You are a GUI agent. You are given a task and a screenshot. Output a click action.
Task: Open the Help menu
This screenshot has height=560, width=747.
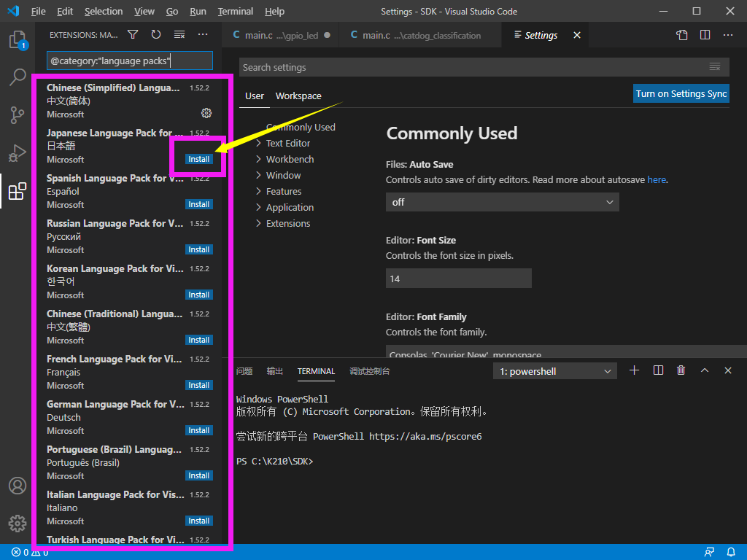[274, 11]
